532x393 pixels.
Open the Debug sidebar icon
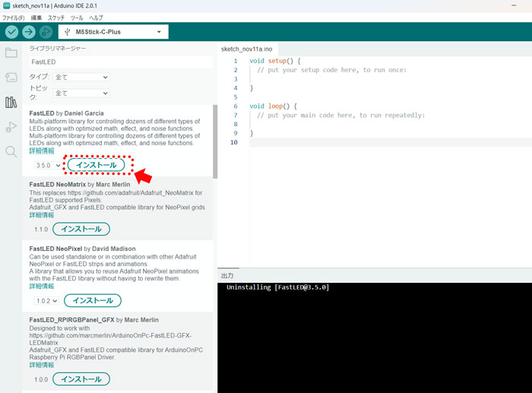[11, 127]
